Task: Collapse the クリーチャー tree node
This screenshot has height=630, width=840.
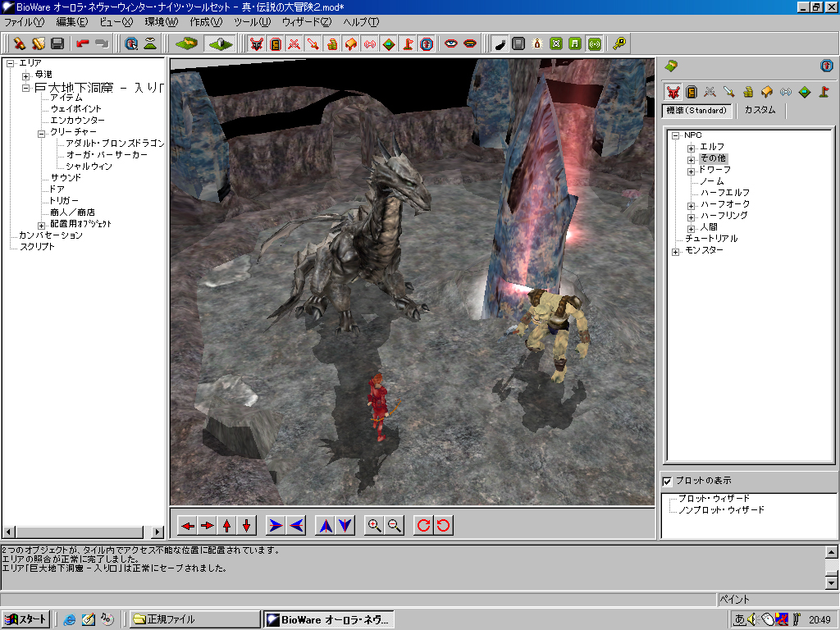Action: pyautogui.click(x=41, y=132)
